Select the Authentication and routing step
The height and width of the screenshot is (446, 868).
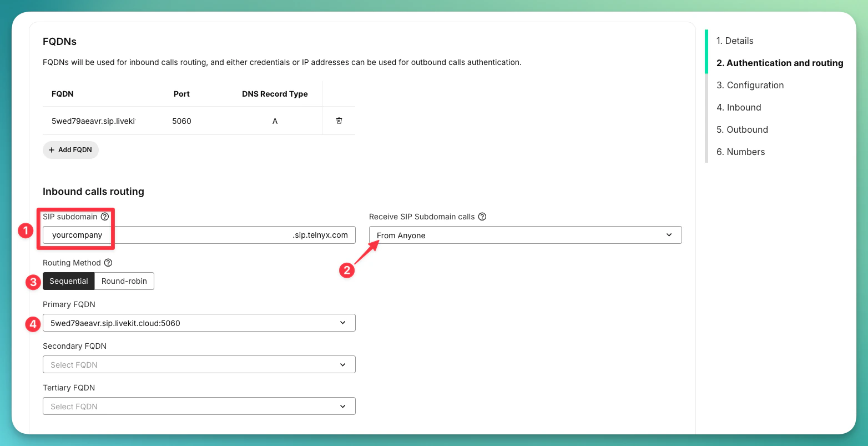[779, 63]
